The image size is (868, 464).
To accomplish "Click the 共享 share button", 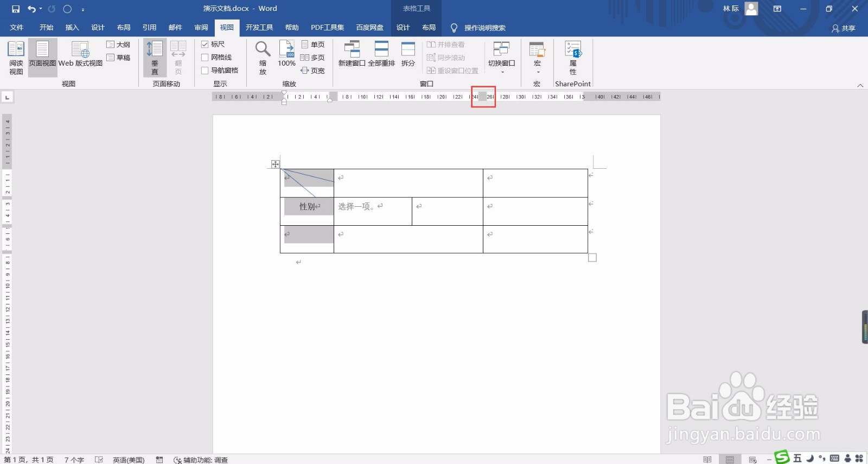I will click(x=844, y=28).
